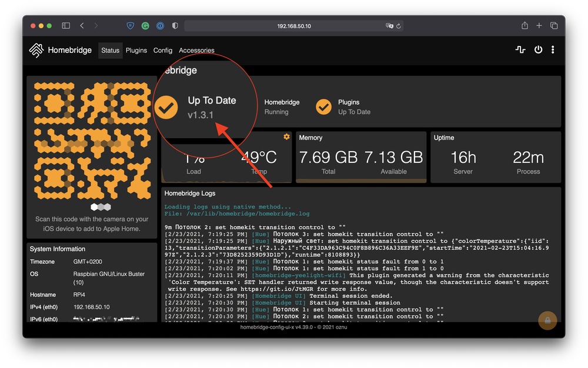
Task: Open the Config tab
Action: coord(163,50)
